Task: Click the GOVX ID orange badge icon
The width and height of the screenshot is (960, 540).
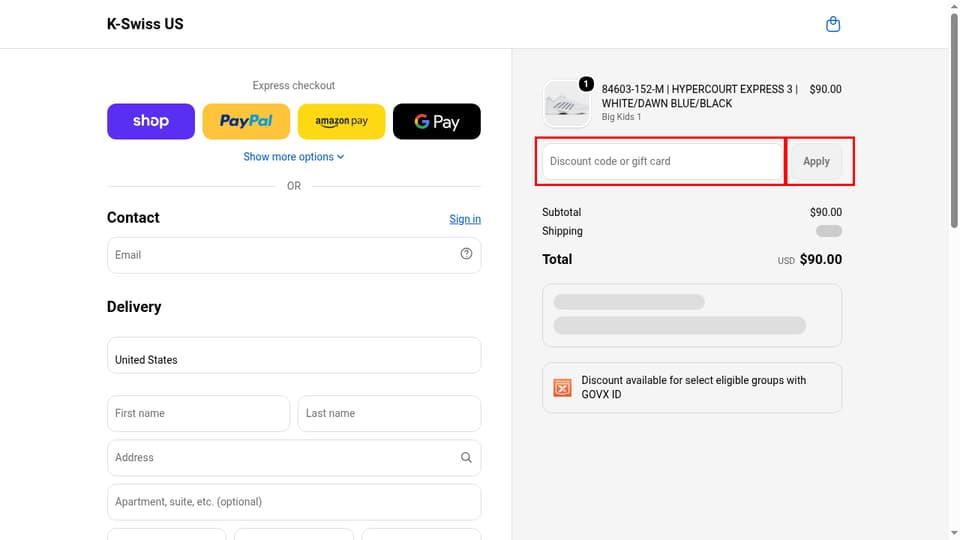Action: 562,388
